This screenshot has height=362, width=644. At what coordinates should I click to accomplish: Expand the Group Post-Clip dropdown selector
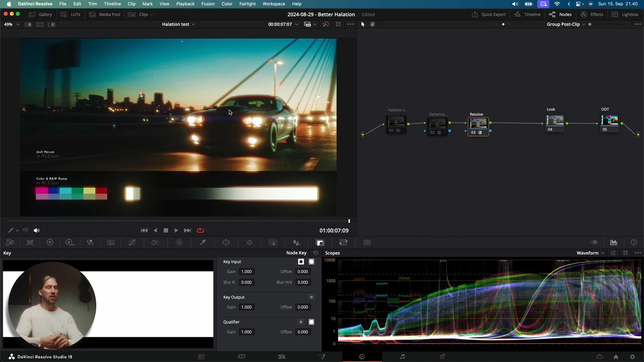(x=584, y=24)
